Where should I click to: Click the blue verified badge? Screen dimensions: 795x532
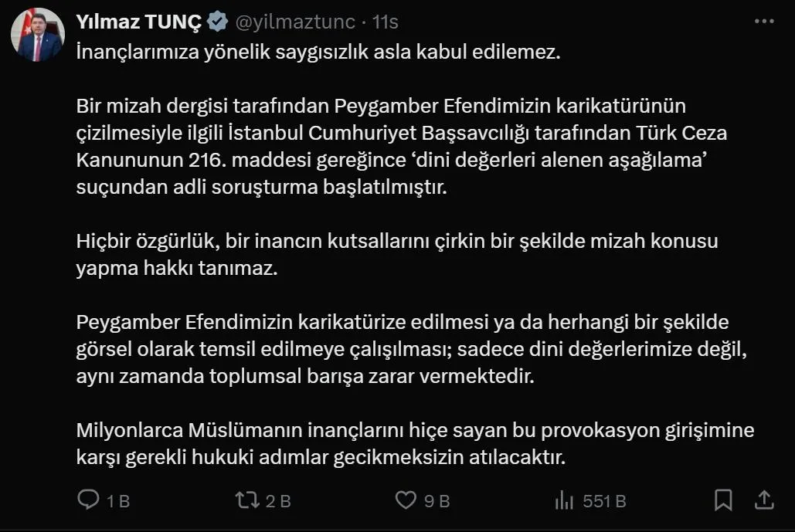pyautogui.click(x=218, y=23)
